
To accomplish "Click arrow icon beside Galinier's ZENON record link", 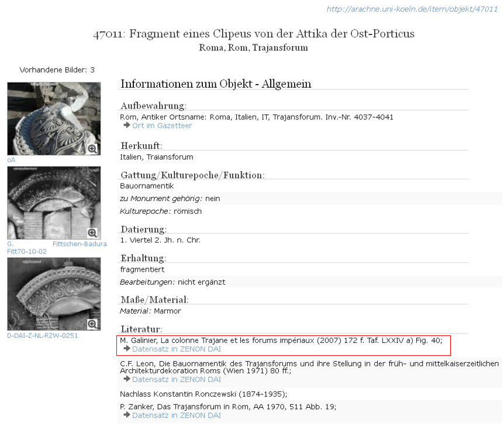I will click(127, 349).
